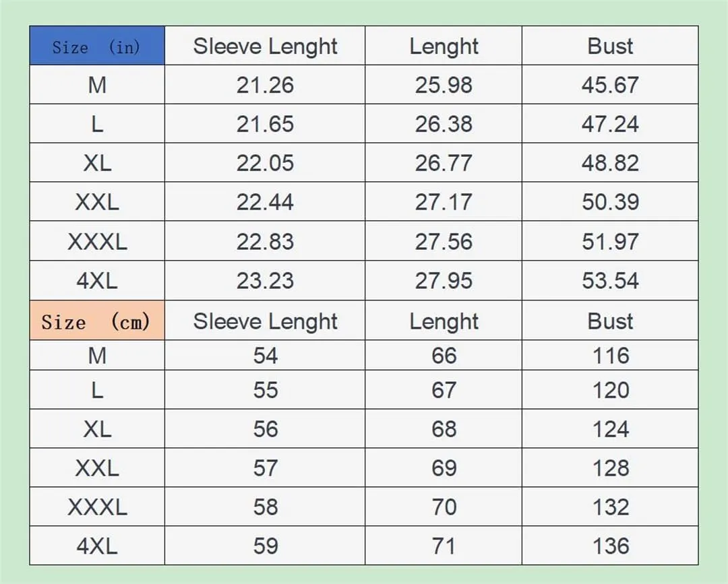The width and height of the screenshot is (728, 584).
Task: Click the 27.56 length cell
Action: (x=444, y=240)
